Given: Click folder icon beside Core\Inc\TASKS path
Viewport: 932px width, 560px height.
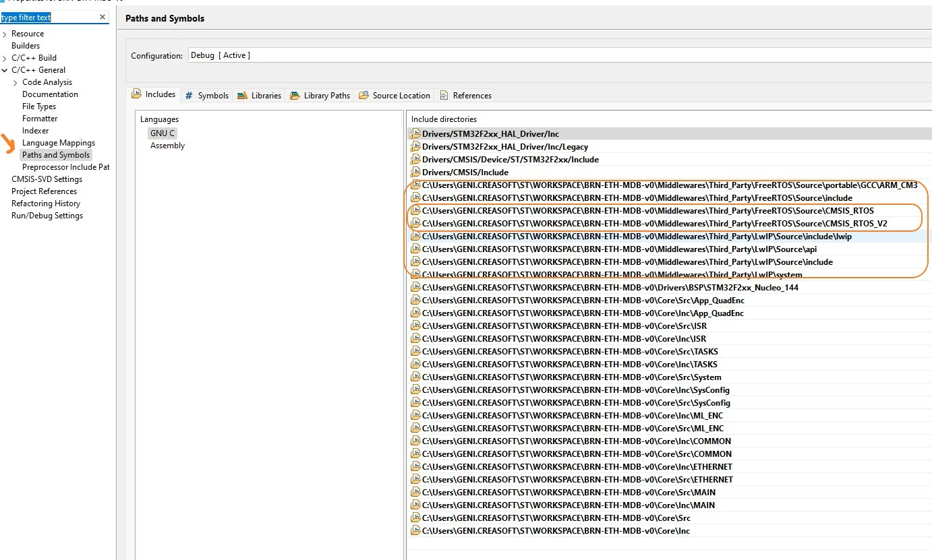Looking at the screenshot, I should [415, 365].
